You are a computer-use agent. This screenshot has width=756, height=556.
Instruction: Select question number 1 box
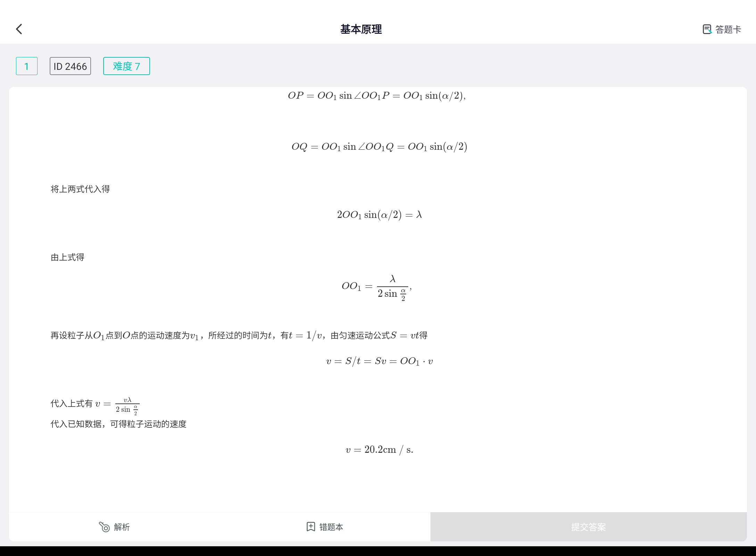click(x=27, y=66)
